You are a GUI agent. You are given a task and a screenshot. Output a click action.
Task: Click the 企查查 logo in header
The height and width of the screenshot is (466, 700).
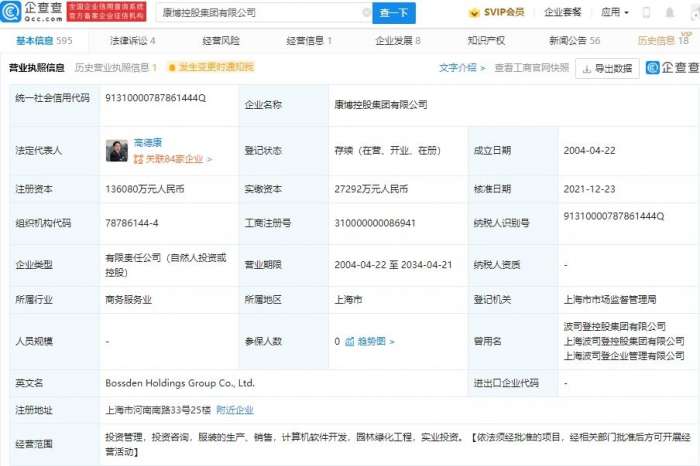pyautogui.click(x=35, y=13)
